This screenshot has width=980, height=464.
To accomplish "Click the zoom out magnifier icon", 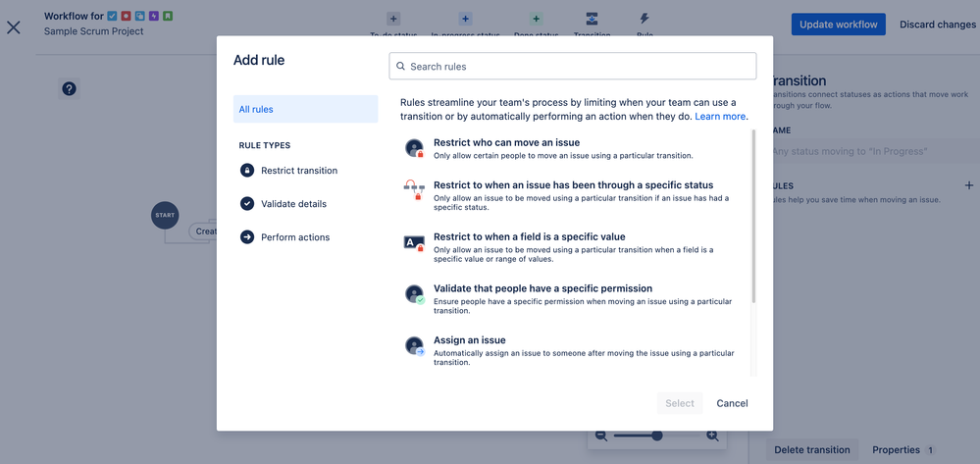I will [x=601, y=436].
